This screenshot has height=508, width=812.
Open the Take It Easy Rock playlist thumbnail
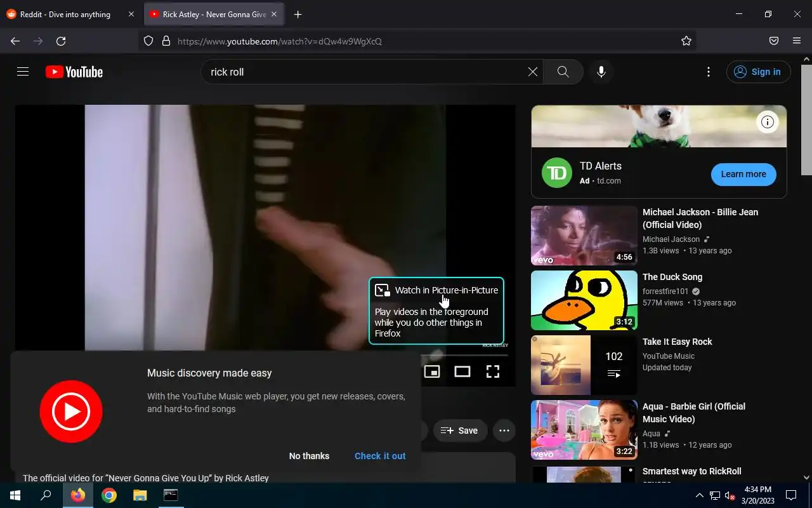click(584, 365)
